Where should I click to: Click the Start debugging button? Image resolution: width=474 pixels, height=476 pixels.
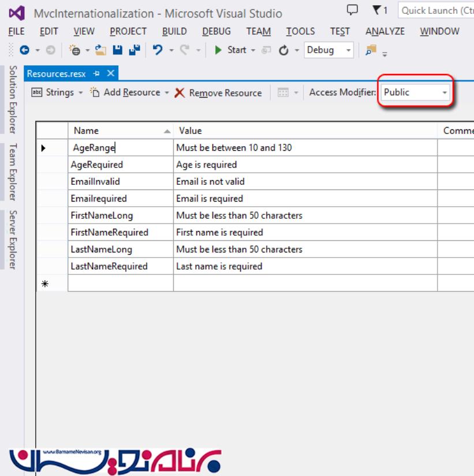[230, 50]
